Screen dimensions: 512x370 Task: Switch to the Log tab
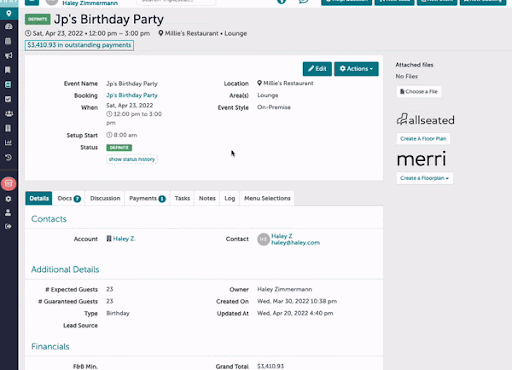point(230,198)
